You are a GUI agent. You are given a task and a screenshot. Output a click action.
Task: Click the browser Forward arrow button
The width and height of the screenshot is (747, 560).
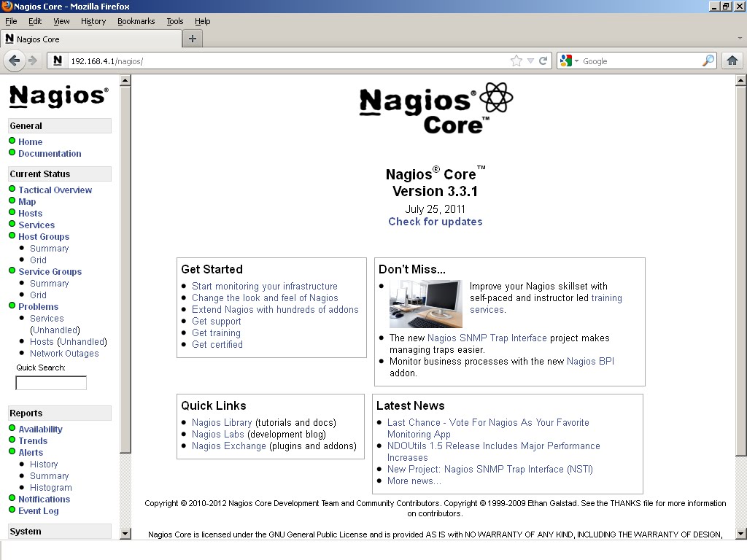tap(32, 61)
